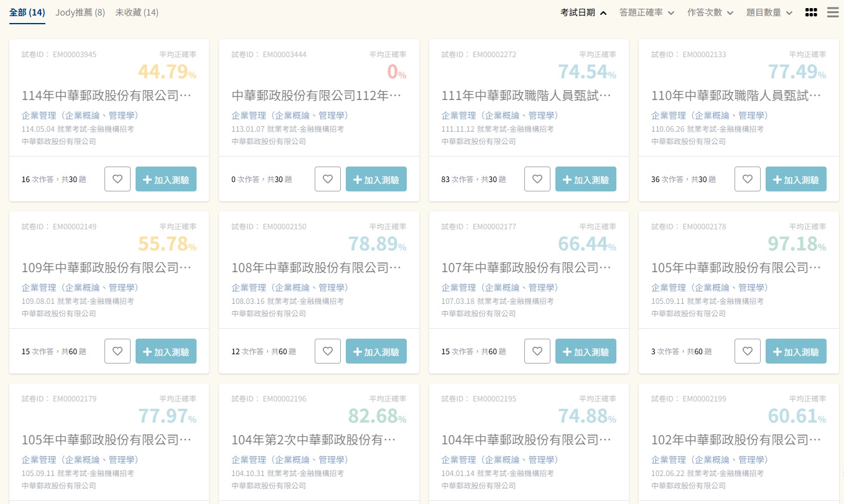Open 111年中華郵政職階人員甄試 exam title

(526, 96)
